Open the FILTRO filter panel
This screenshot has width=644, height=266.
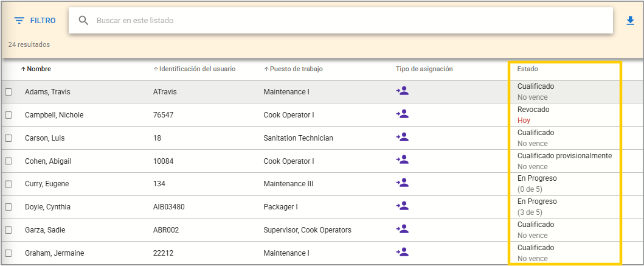35,21
